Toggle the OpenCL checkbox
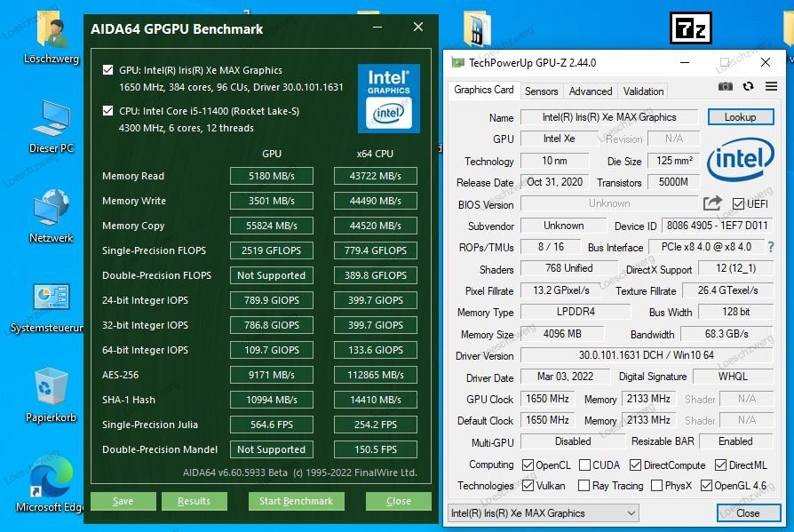This screenshot has width=794, height=532. [528, 465]
